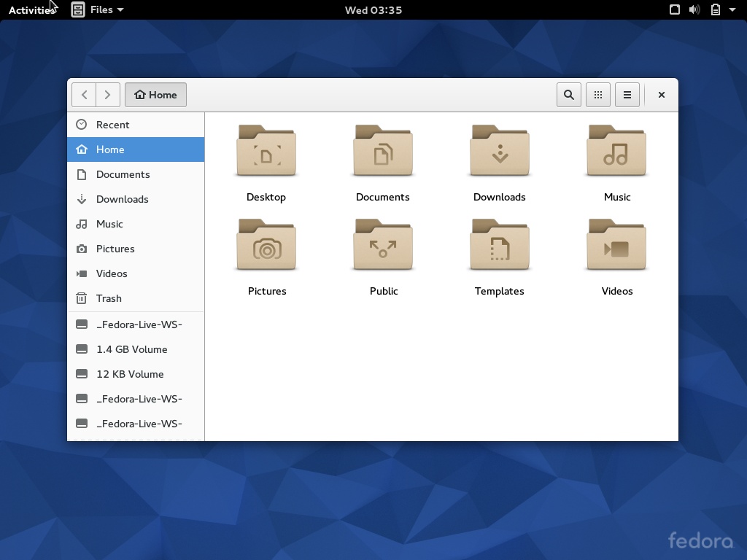This screenshot has width=747, height=560.
Task: Open the Music folder icon
Action: [616, 151]
